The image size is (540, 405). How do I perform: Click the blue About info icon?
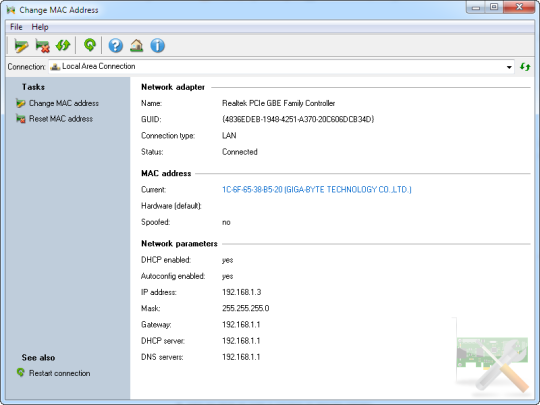pyautogui.click(x=157, y=45)
